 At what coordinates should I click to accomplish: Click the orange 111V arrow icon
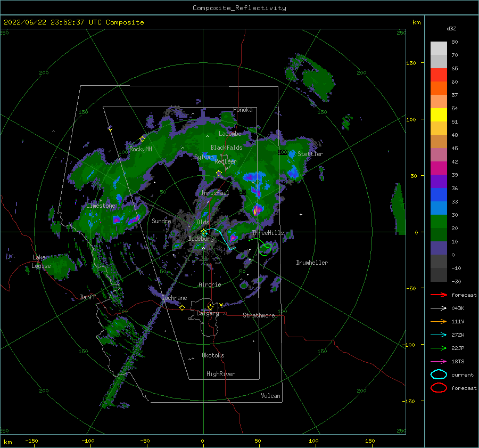coord(439,321)
